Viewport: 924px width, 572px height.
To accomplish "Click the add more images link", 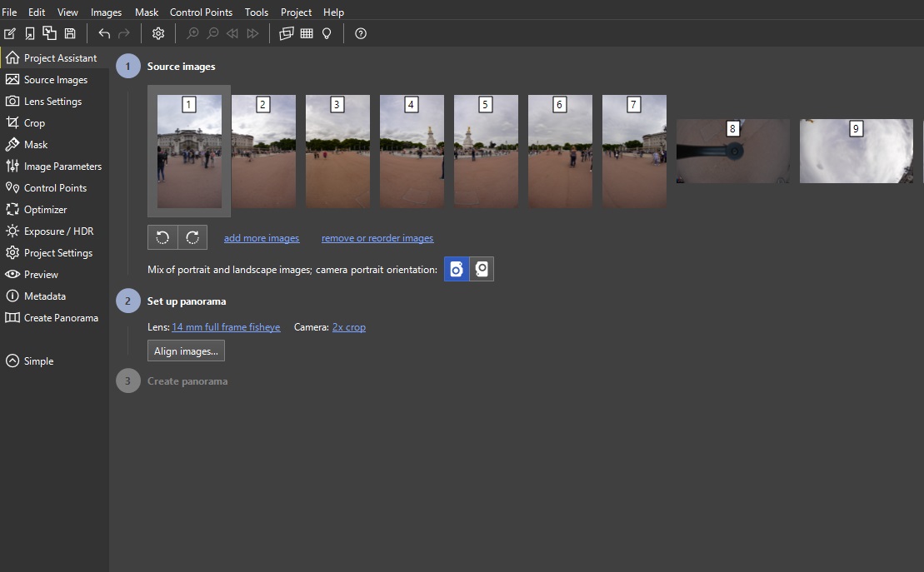I will coord(261,238).
